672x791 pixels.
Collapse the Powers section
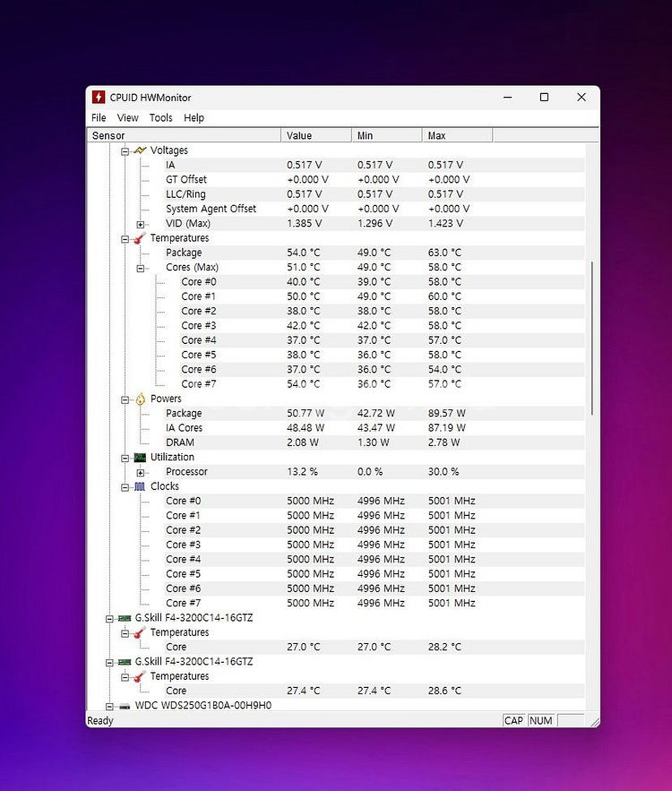click(x=125, y=400)
